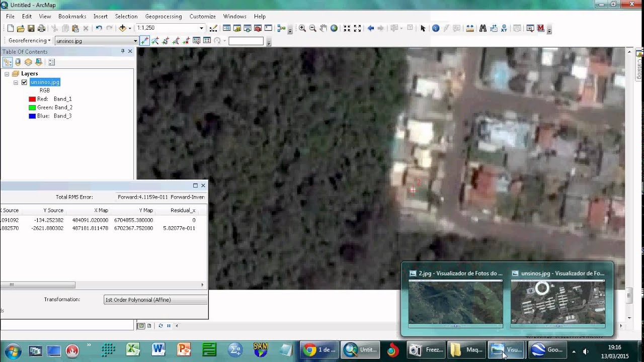The height and width of the screenshot is (362, 644).
Task: Select unsinos.jpg photo viewer thumbnail preview
Action: tap(558, 302)
